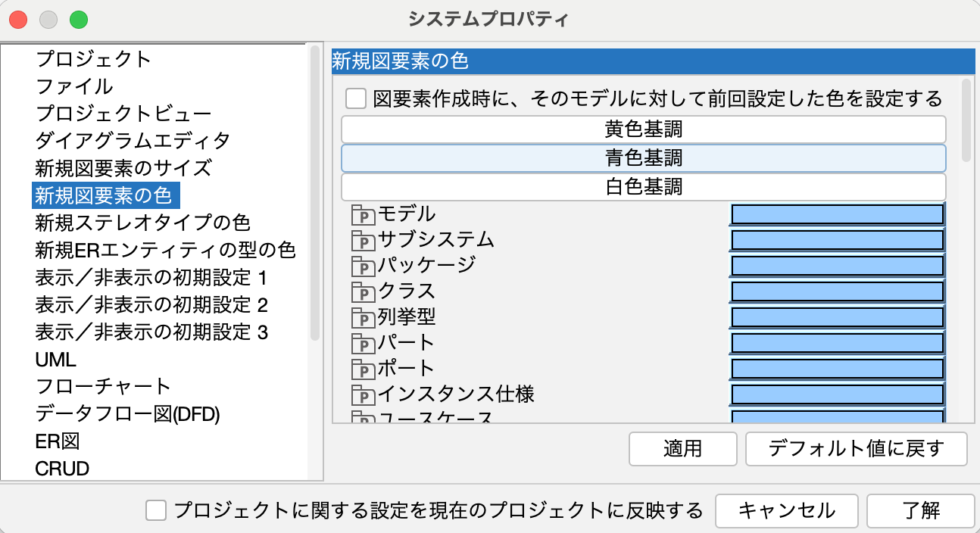Apply the 白色基調 color preset

tap(643, 186)
